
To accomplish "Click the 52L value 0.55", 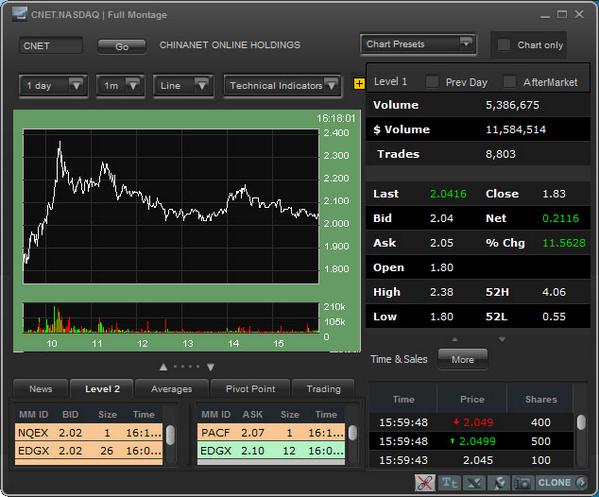I will [554, 316].
